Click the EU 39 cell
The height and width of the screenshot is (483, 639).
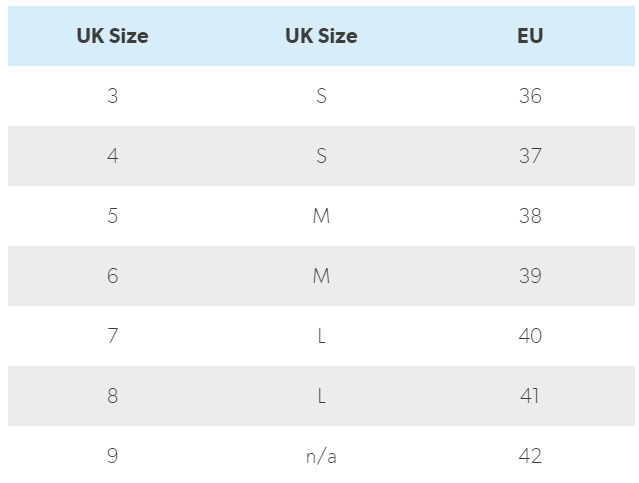coord(530,276)
